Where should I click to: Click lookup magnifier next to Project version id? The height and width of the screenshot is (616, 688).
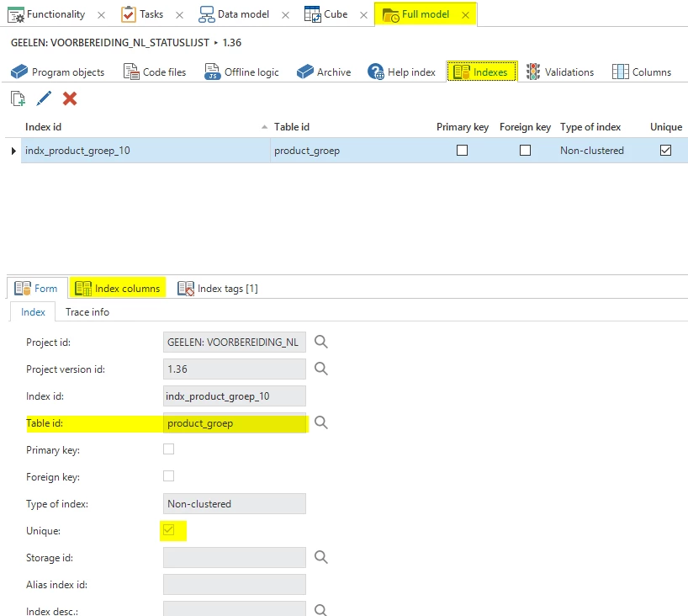tap(321, 369)
